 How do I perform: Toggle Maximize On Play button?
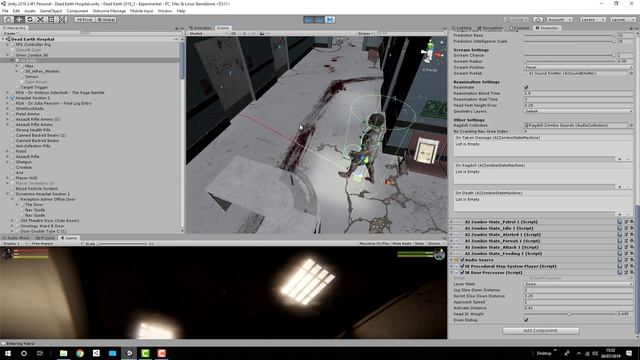374,244
